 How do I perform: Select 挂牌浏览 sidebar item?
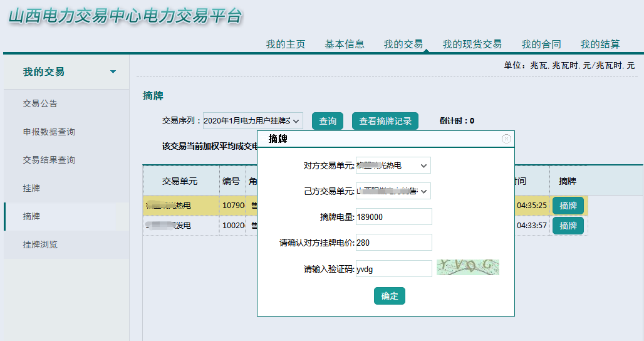pyautogui.click(x=40, y=244)
